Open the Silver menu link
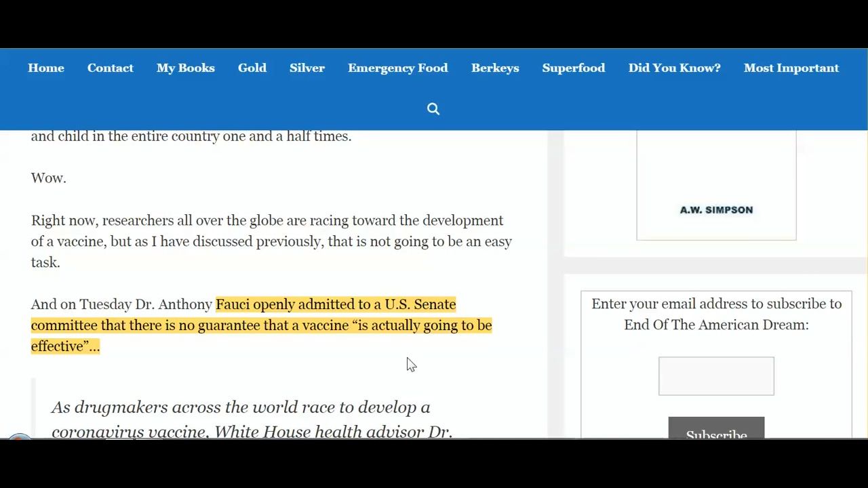The height and width of the screenshot is (488, 868). click(x=307, y=68)
